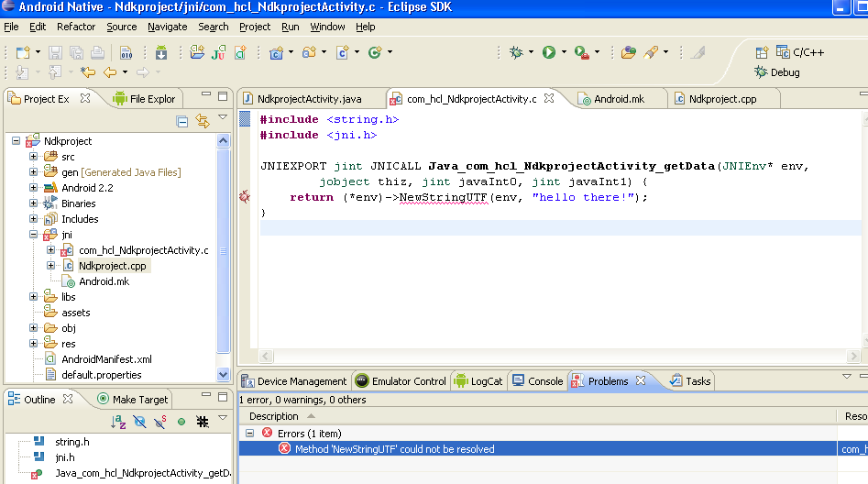Collapse the Errors (1 item) group
Viewport: 868px width, 484px height.
(x=249, y=433)
